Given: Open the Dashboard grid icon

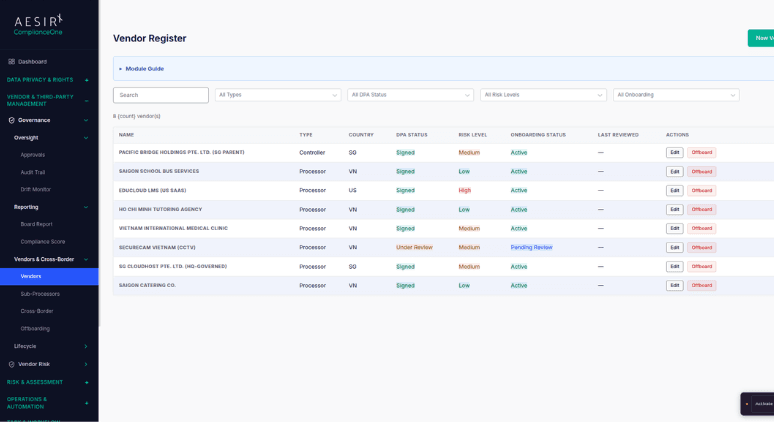Looking at the screenshot, I should 11,62.
